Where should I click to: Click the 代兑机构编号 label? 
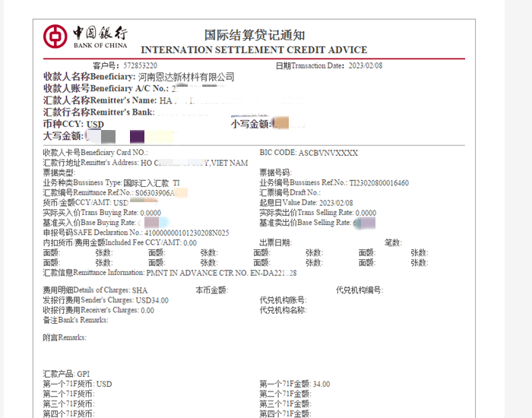(x=359, y=290)
